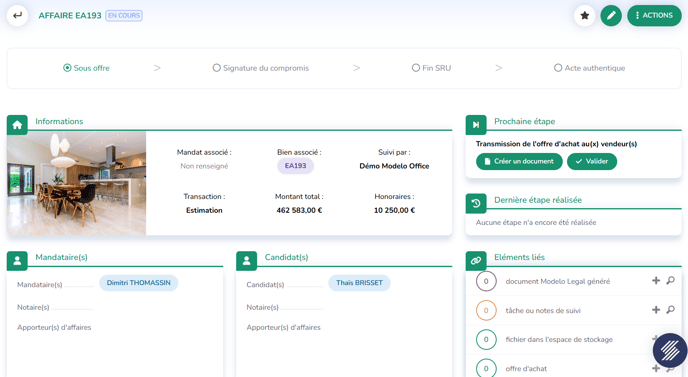The height and width of the screenshot is (377, 688).
Task: Click the Valider button
Action: point(592,162)
